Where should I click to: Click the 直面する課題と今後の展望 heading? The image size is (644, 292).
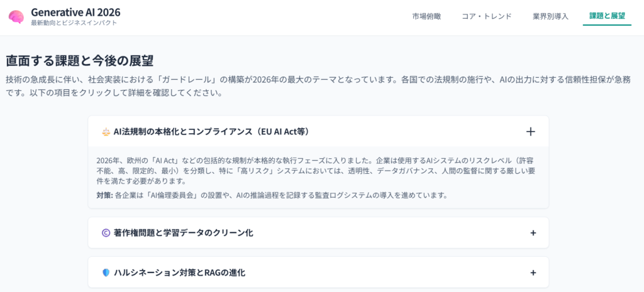coord(80,61)
